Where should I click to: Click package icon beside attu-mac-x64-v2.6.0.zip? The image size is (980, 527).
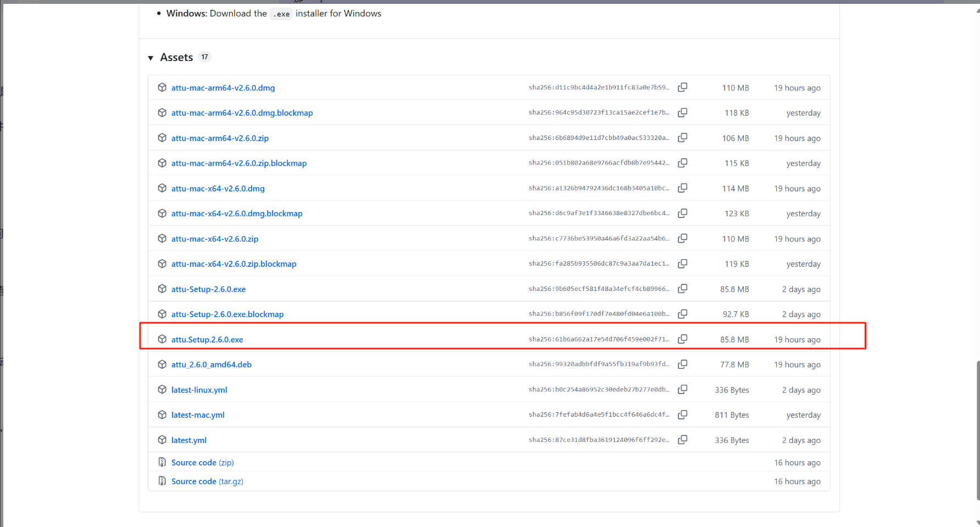click(162, 239)
